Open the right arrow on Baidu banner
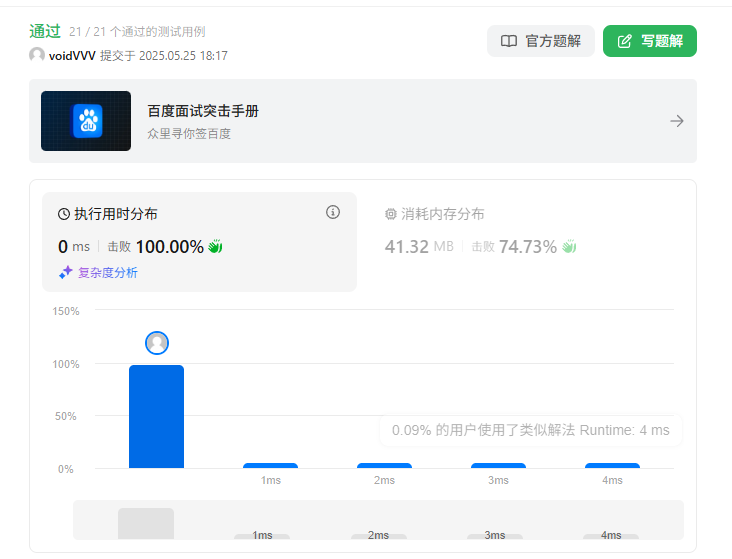The width and height of the screenshot is (732, 559). point(677,121)
